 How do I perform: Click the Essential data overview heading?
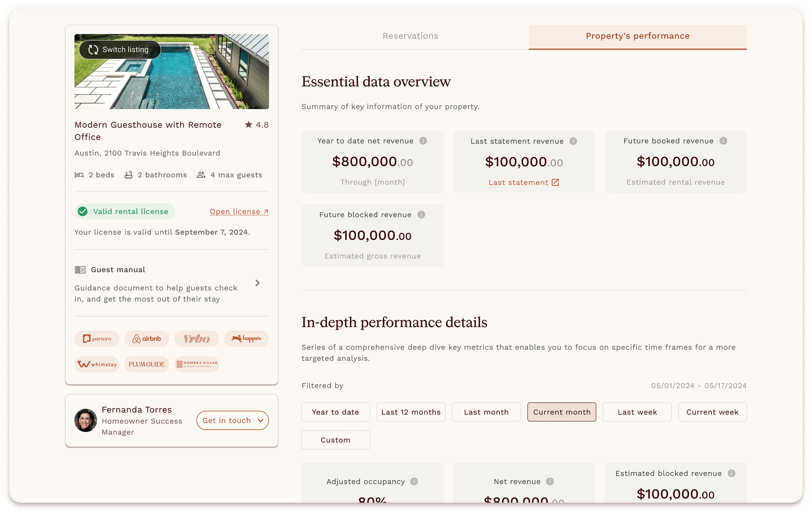pos(376,82)
